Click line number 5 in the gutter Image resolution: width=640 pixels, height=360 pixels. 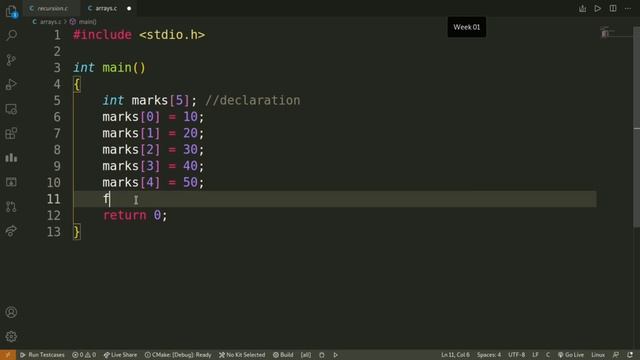pos(57,100)
